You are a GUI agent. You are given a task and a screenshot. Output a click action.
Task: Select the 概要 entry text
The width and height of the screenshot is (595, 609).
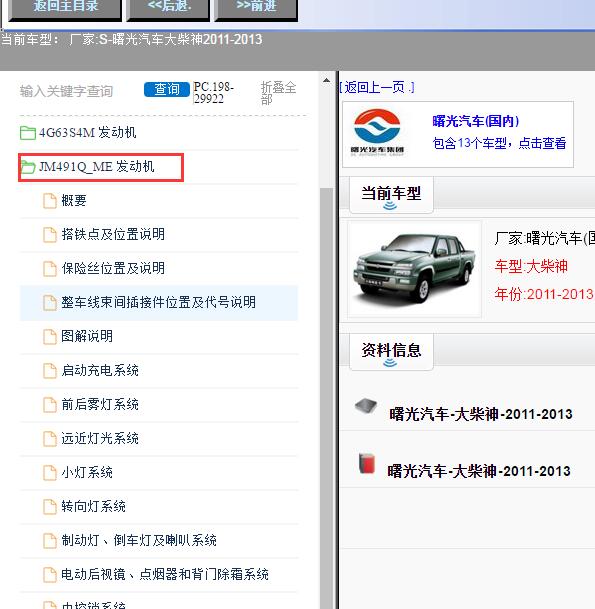pos(74,201)
